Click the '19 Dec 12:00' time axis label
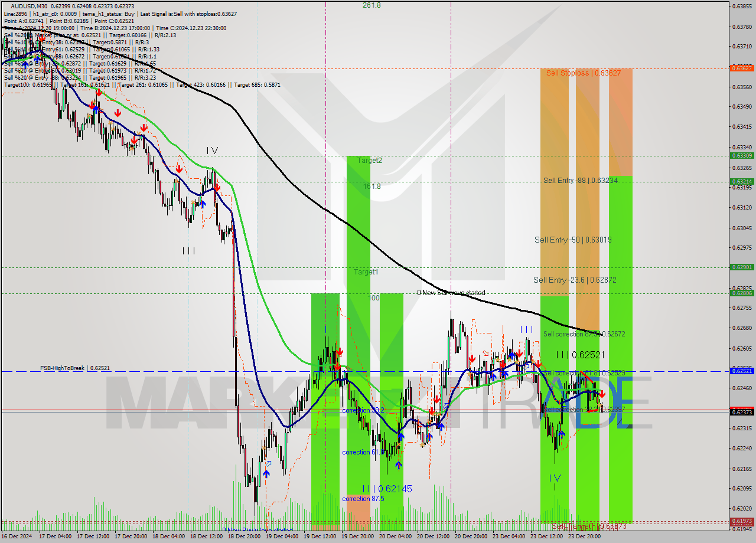Screen dimensions: 756x543 pos(318,537)
